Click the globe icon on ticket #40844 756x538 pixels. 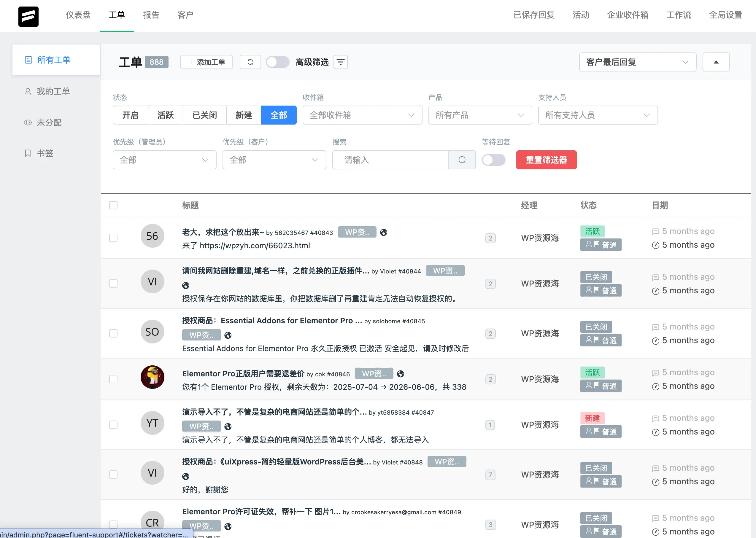(x=186, y=285)
